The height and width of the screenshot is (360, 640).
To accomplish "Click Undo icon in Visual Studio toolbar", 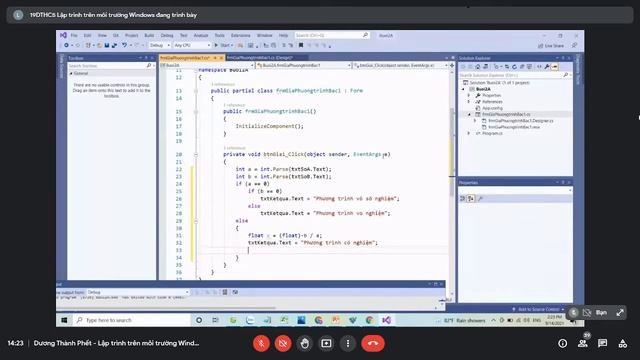I will [124, 45].
